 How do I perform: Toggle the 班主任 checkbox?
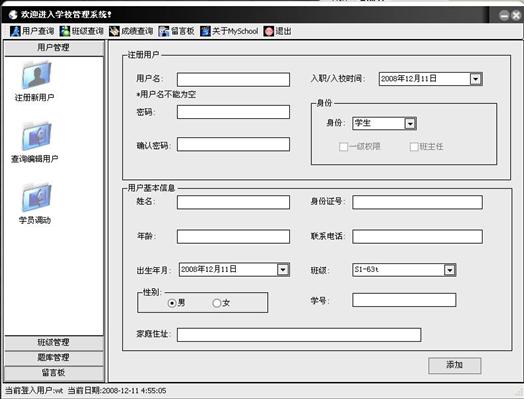[414, 147]
